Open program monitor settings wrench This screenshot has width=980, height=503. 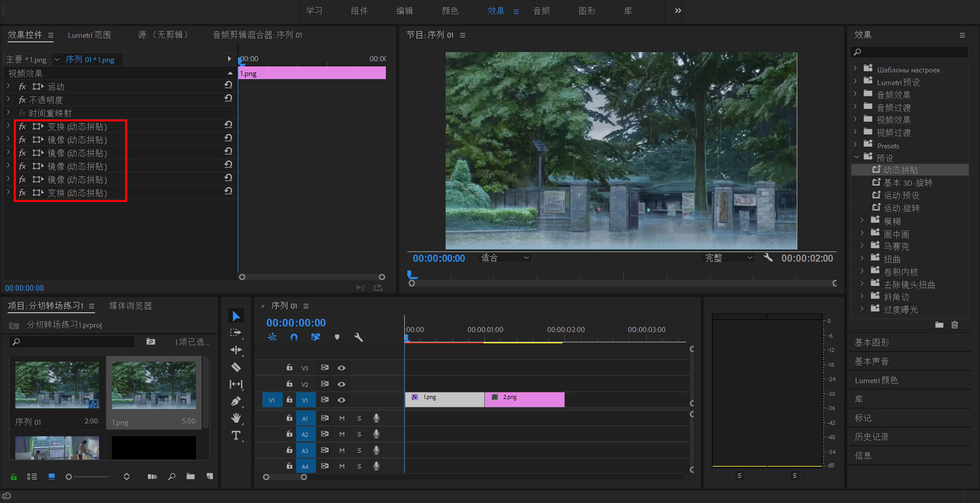[x=768, y=258]
